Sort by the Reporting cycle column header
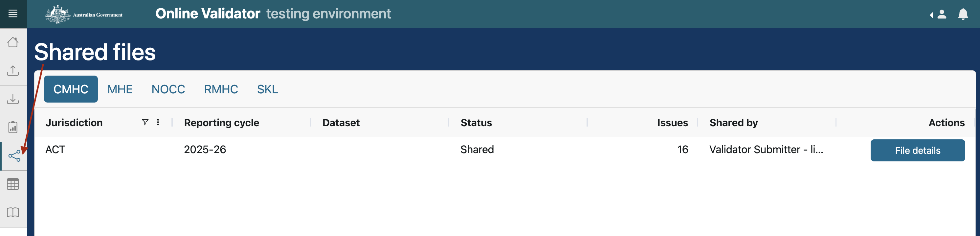 click(x=221, y=123)
